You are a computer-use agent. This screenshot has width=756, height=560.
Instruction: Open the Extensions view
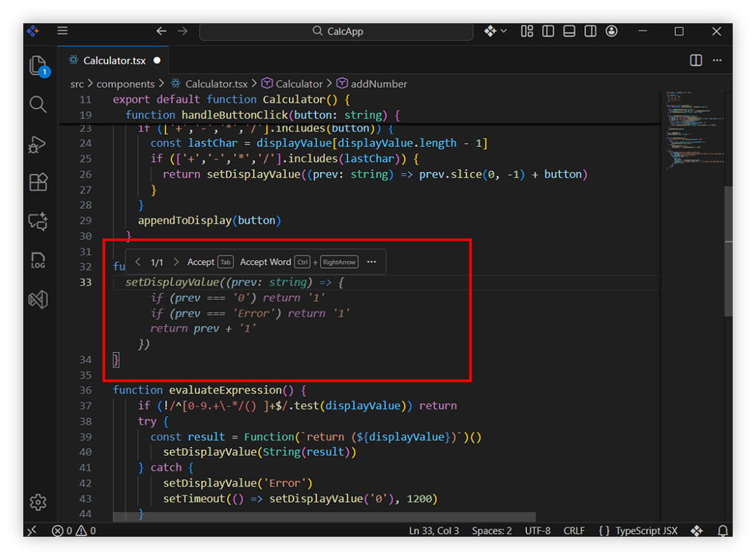(x=38, y=183)
